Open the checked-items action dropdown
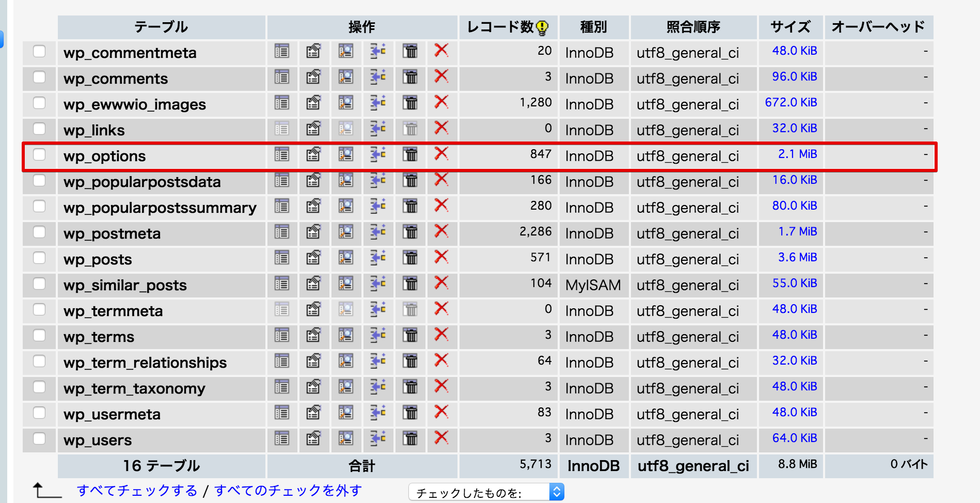 point(486,492)
